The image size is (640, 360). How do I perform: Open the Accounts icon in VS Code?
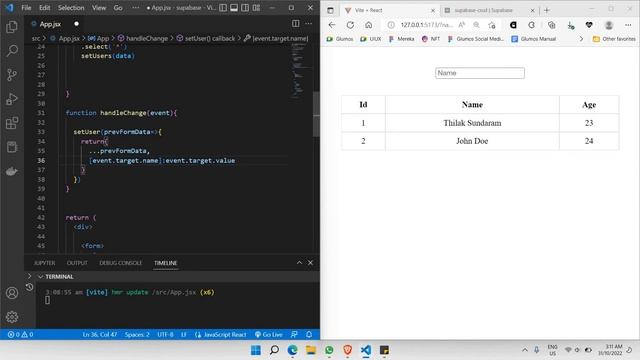click(x=12, y=293)
